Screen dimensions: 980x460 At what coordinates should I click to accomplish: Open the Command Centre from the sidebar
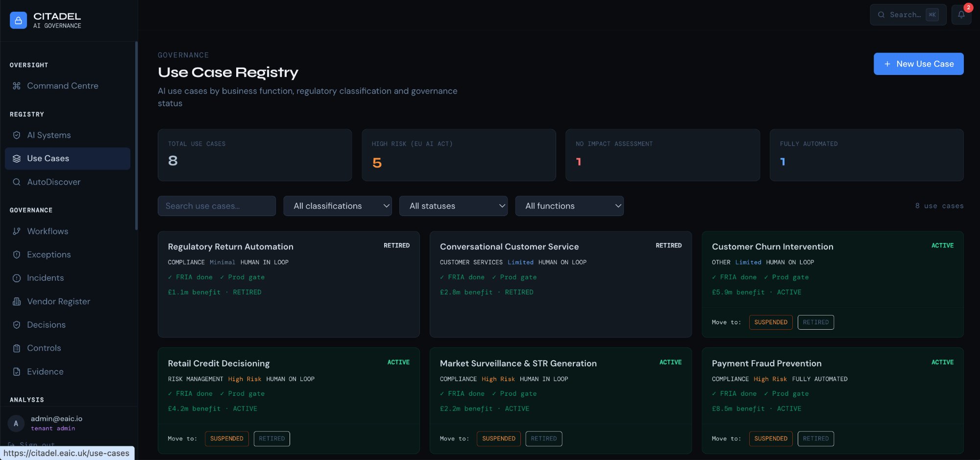tap(62, 86)
